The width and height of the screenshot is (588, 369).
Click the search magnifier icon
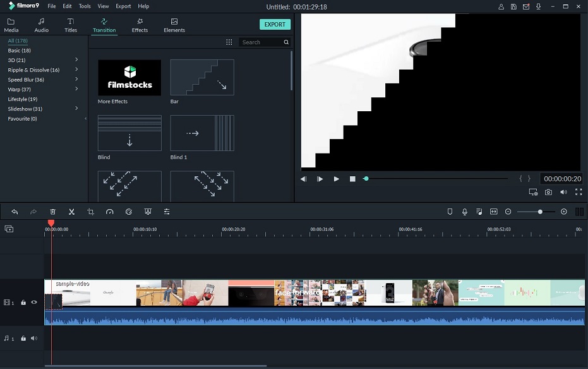tap(286, 42)
